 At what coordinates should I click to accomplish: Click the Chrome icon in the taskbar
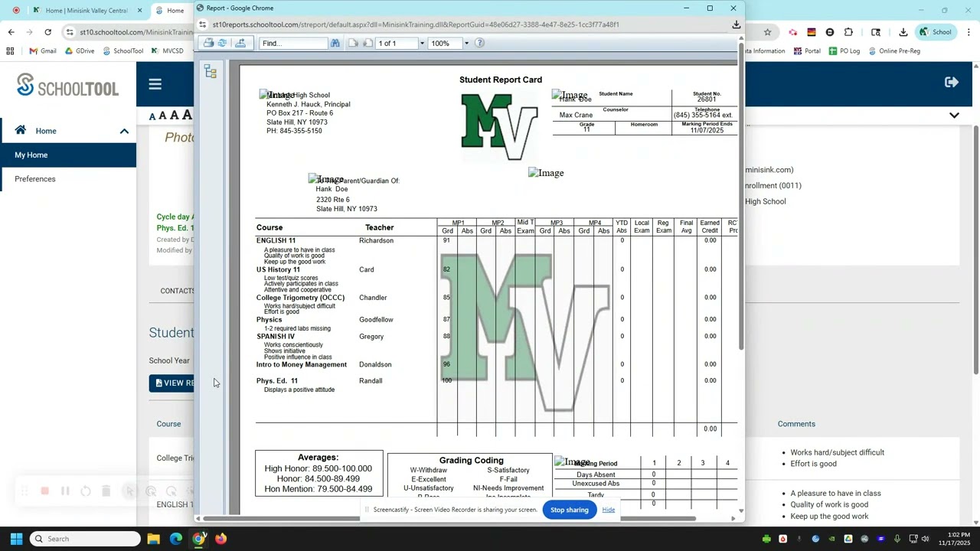coord(198,539)
